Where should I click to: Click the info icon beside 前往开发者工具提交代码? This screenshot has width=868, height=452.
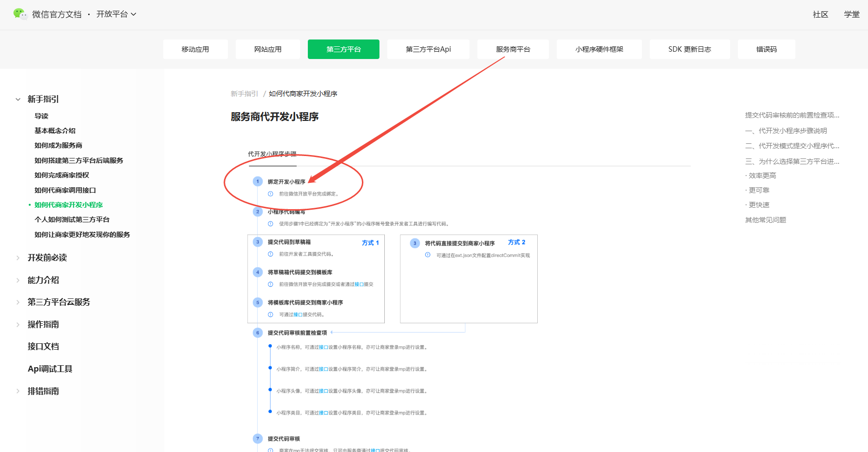270,254
